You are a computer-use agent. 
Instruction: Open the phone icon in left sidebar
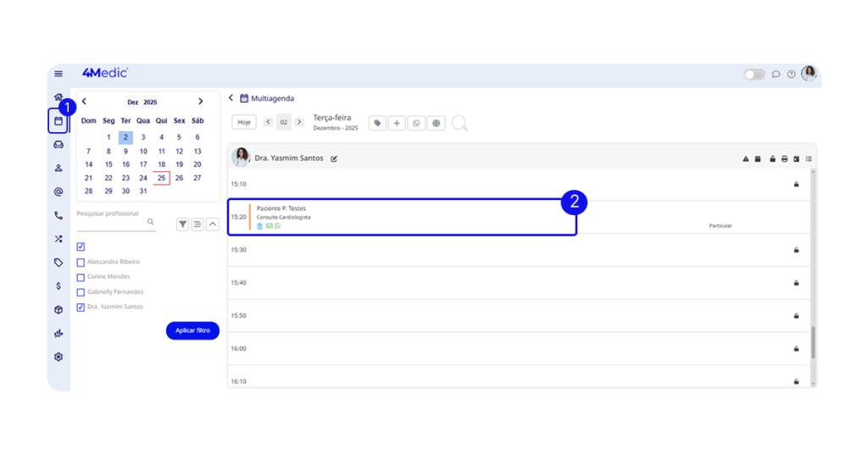click(58, 215)
